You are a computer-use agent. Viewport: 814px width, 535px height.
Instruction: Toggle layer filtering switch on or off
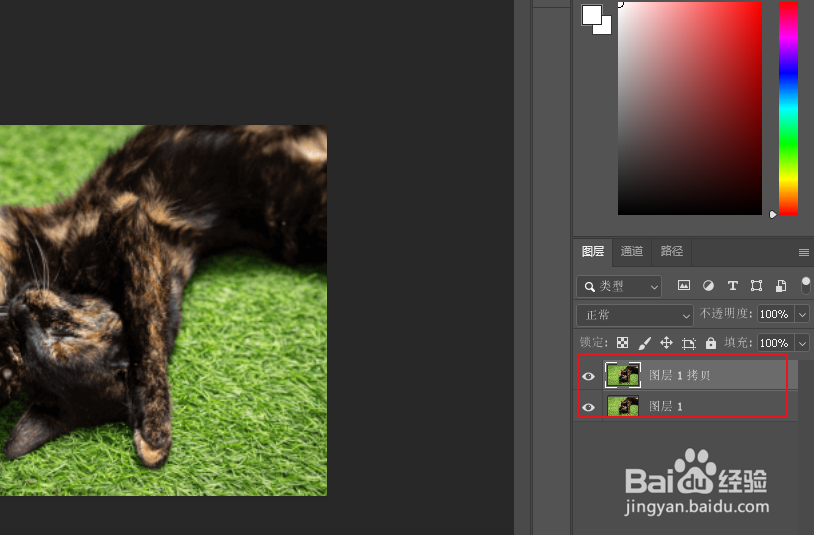[805, 285]
